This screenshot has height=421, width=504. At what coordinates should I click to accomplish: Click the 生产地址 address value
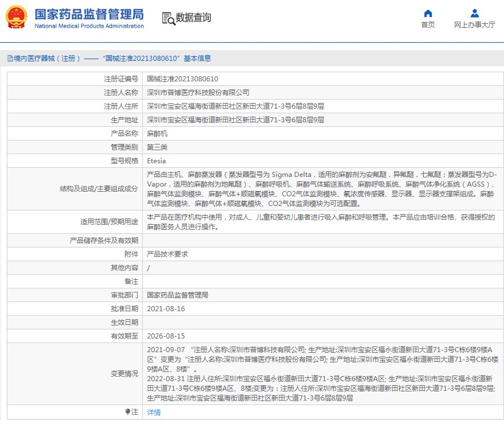pos(236,120)
